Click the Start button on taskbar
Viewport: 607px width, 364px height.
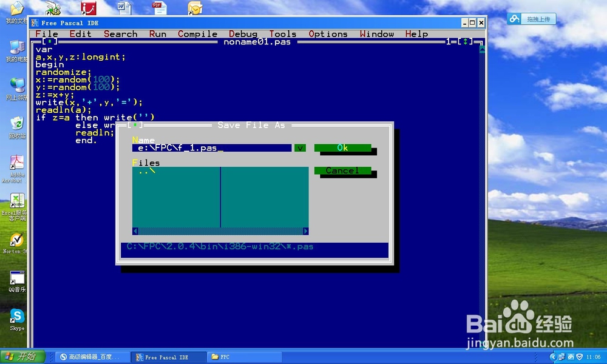coord(22,356)
